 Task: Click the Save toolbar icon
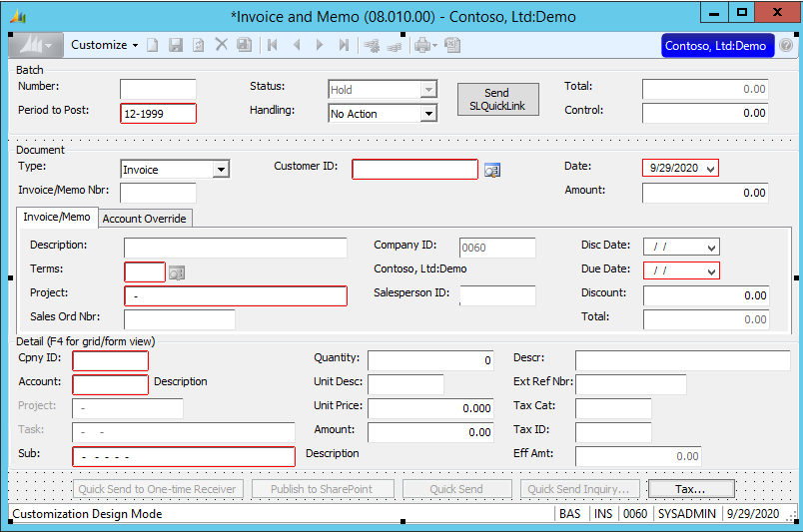coord(176,45)
